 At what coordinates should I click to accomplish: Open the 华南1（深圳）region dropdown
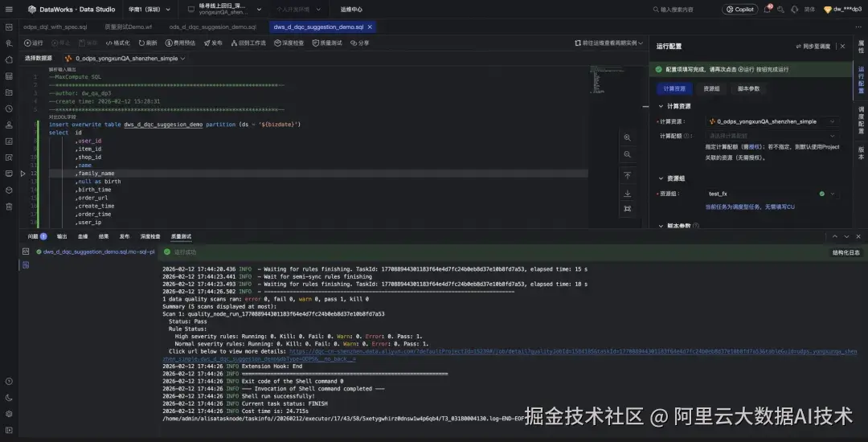(149, 10)
